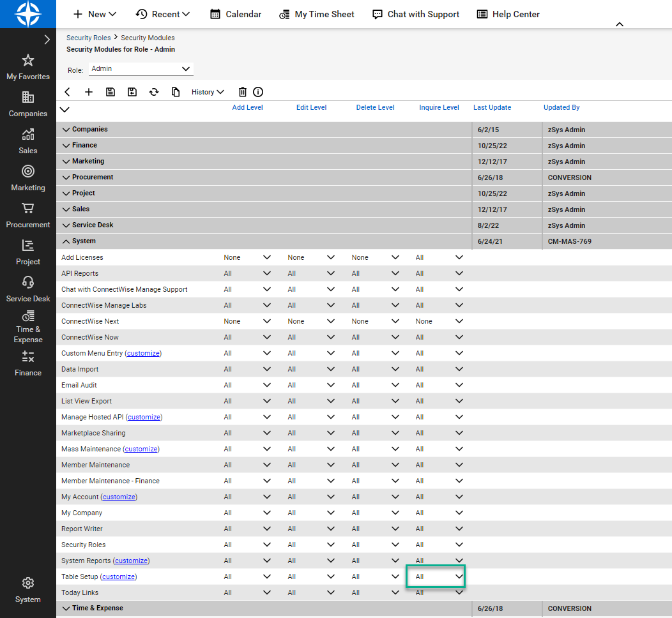The height and width of the screenshot is (618, 672).
Task: Start Chat with Support from the top bar
Action: point(416,14)
